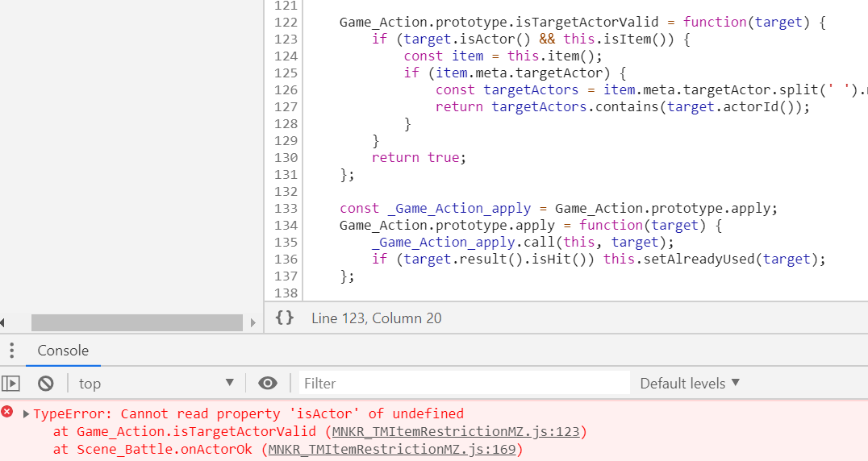
Task: Click 'target.result().isHit()' on line 136
Action: 495,260
